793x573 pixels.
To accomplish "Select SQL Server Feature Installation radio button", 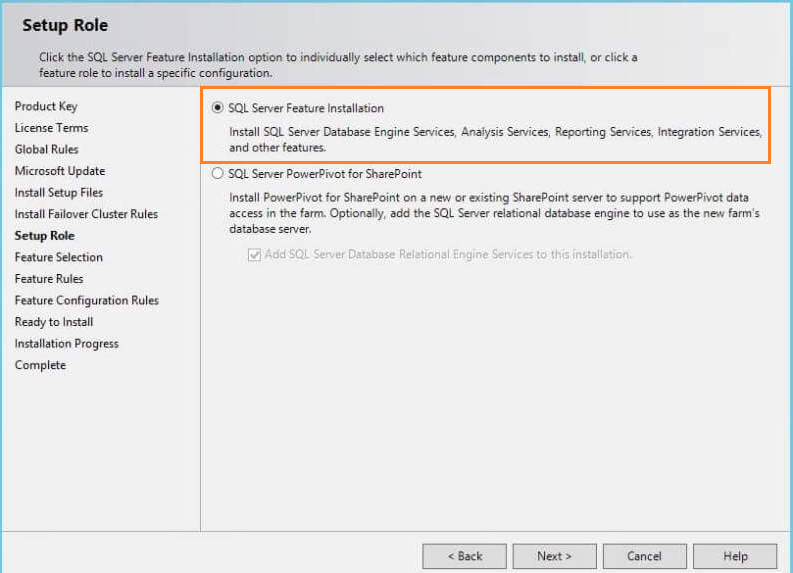I will tap(218, 108).
